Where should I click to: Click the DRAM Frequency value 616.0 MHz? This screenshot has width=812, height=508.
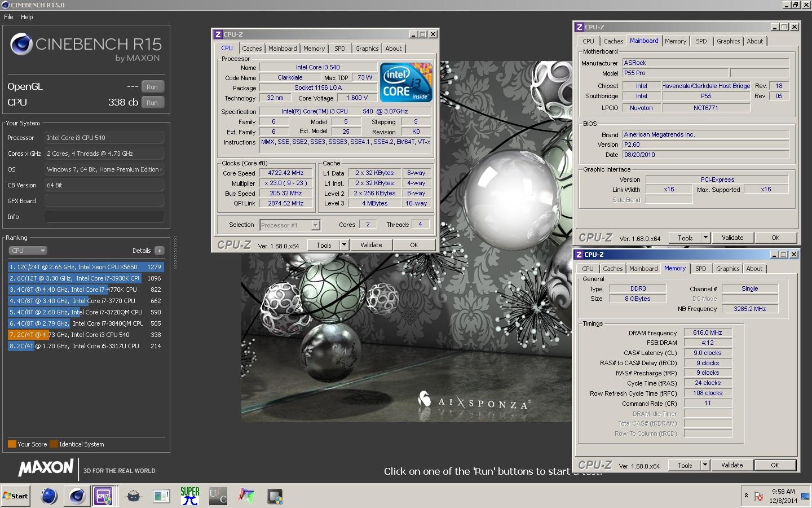(x=708, y=333)
